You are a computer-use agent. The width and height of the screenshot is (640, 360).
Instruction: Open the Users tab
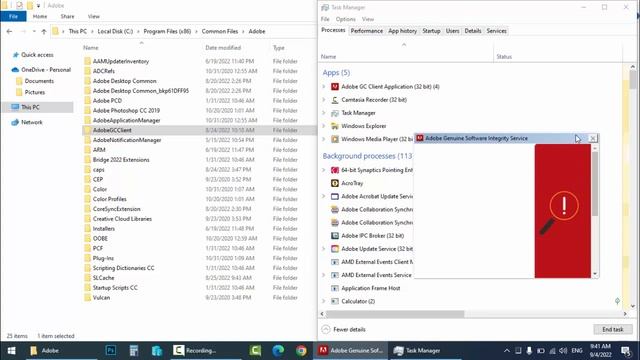452,31
